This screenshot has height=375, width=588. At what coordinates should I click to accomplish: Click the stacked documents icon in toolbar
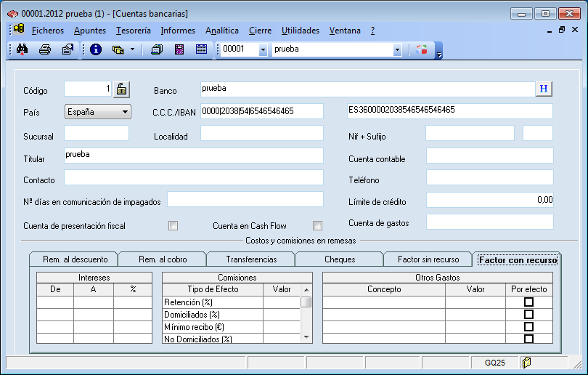(x=156, y=49)
